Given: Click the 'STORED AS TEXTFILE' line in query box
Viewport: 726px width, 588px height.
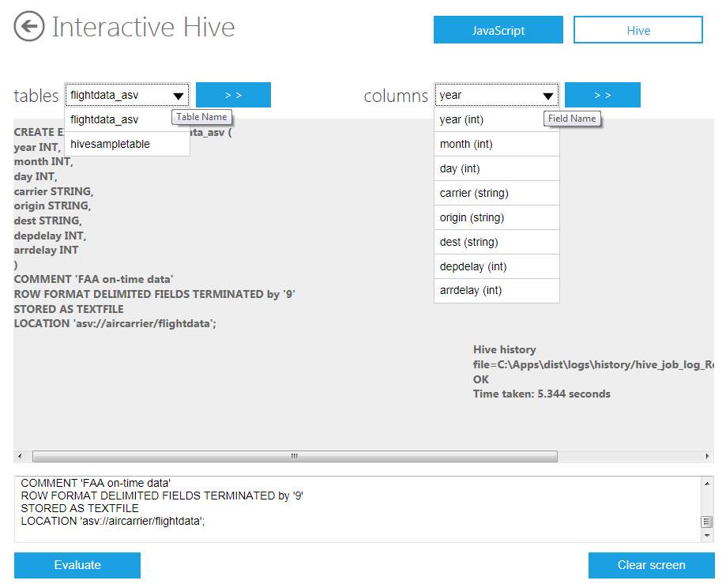Looking at the screenshot, I should [x=80, y=508].
